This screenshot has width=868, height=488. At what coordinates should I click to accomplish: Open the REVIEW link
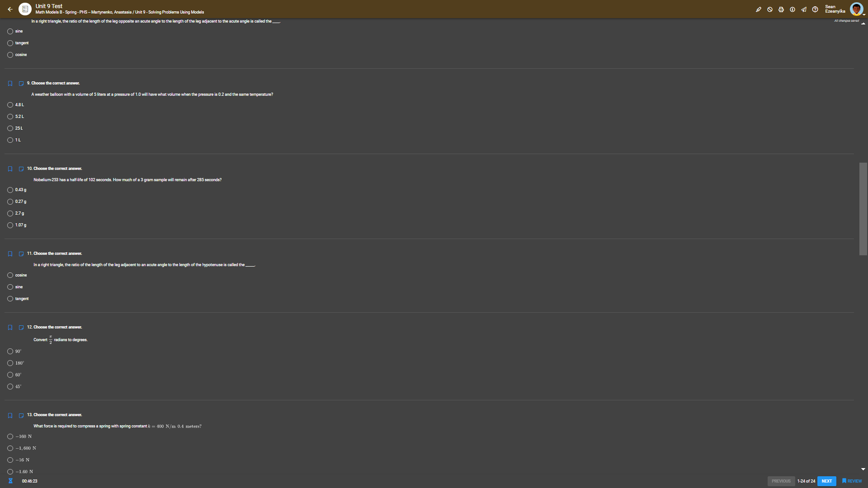pyautogui.click(x=852, y=481)
